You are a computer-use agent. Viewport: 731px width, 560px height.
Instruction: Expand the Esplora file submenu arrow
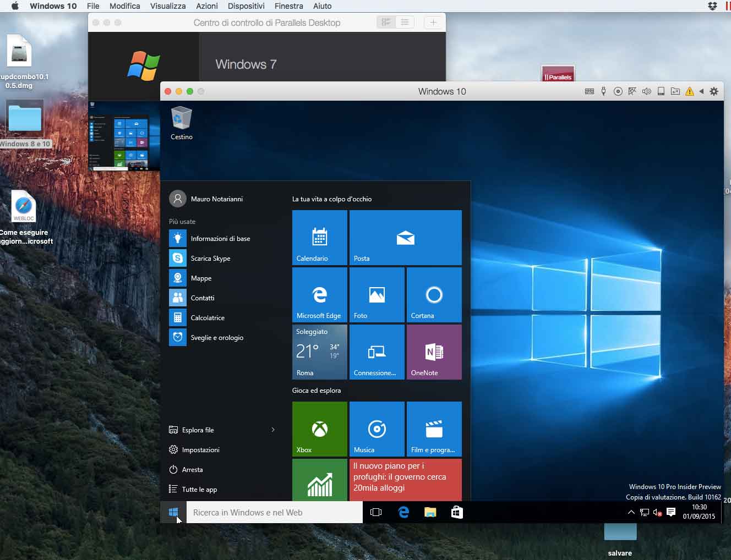[x=273, y=430]
